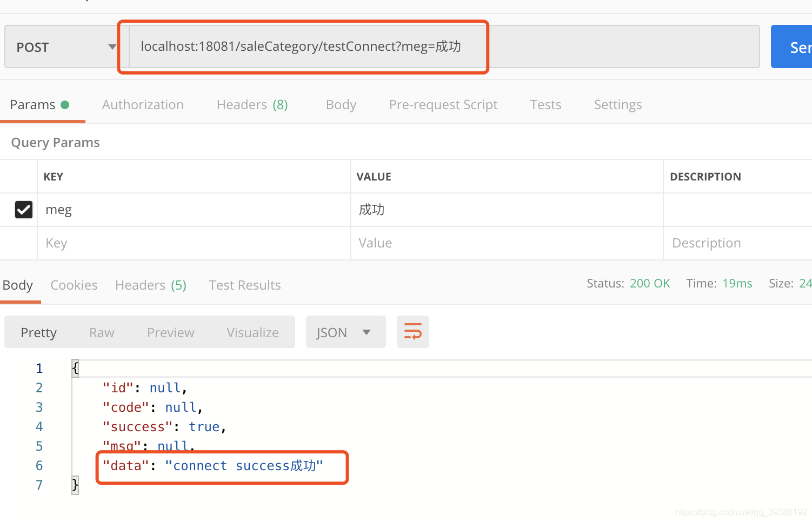Click the empty Description placeholder field

(x=738, y=243)
